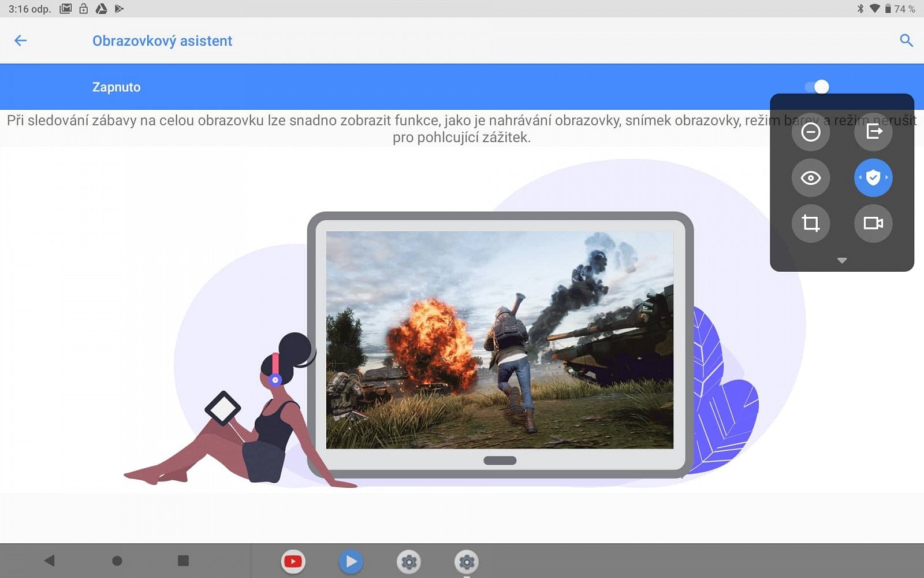Viewport: 924px width, 578px height.
Task: Toggle the eye color mode icon
Action: point(811,177)
